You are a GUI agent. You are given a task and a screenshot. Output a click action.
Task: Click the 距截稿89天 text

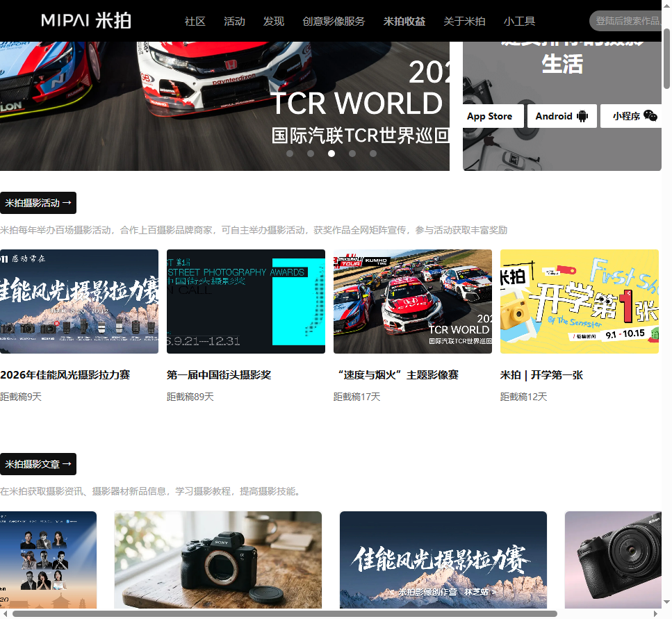pyautogui.click(x=190, y=397)
